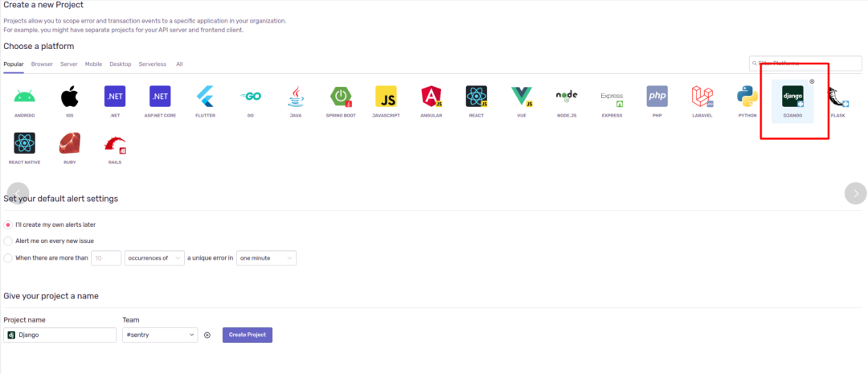The width and height of the screenshot is (868, 374).
Task: Open the "occurrences of" dropdown
Action: pos(154,258)
